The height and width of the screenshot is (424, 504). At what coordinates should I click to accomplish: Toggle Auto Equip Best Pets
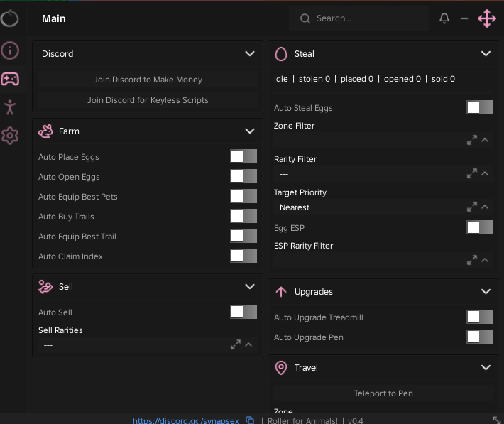(x=243, y=197)
